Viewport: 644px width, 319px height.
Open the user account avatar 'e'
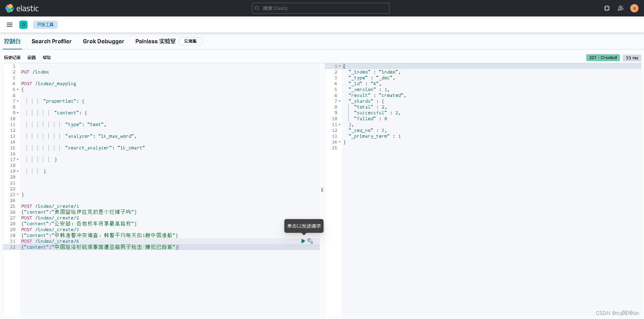pyautogui.click(x=634, y=8)
